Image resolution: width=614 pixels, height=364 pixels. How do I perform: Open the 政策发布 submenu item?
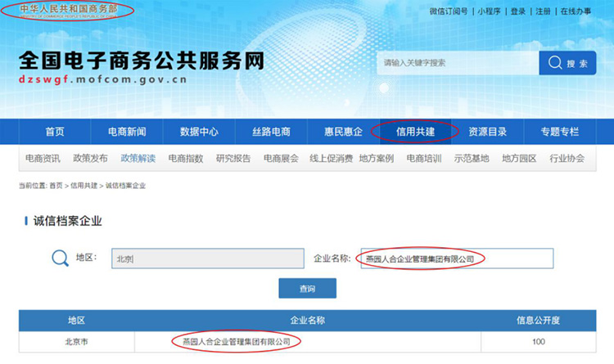click(x=90, y=159)
